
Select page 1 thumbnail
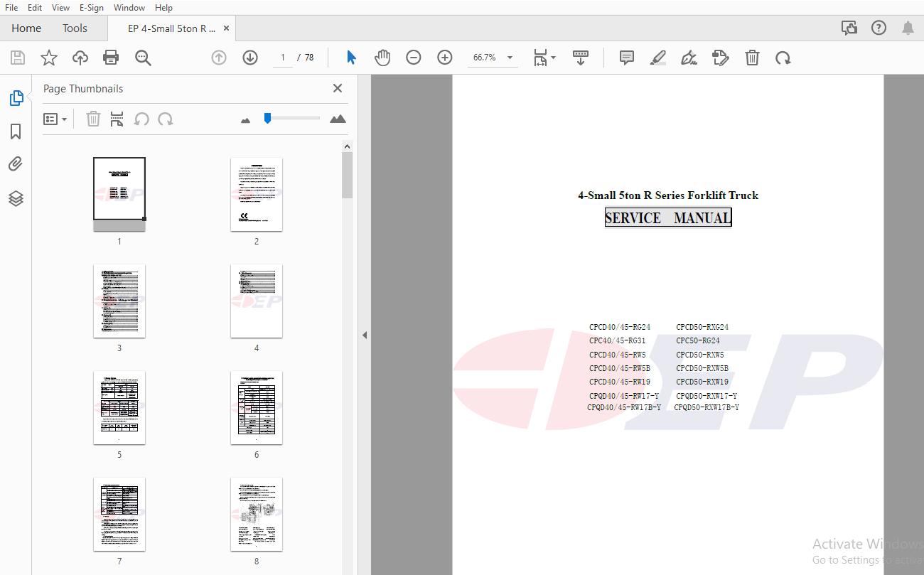click(119, 194)
